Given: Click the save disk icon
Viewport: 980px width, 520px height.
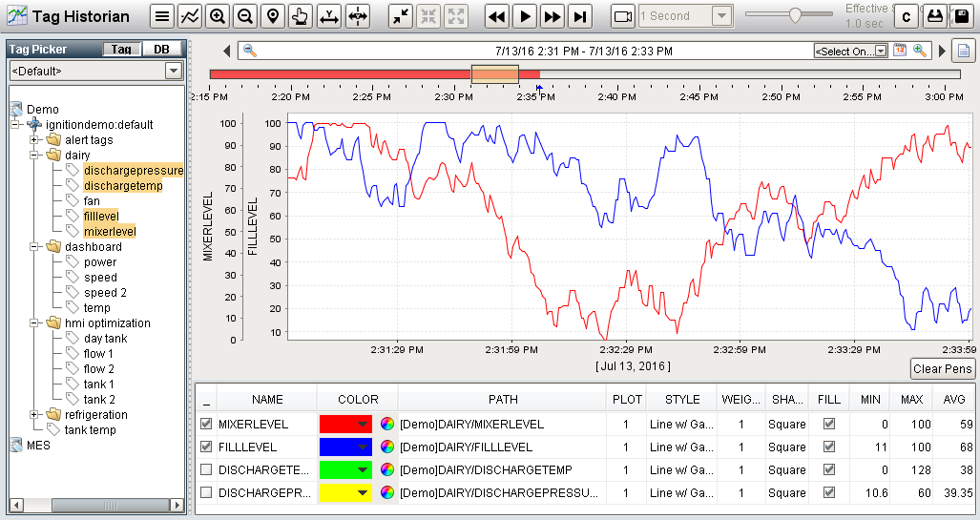Looking at the screenshot, I should [962, 16].
